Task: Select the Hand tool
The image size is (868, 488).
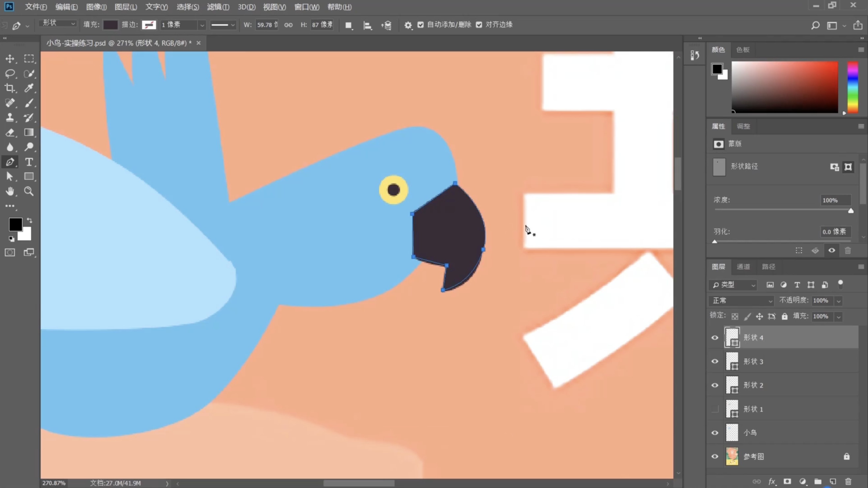Action: [10, 191]
